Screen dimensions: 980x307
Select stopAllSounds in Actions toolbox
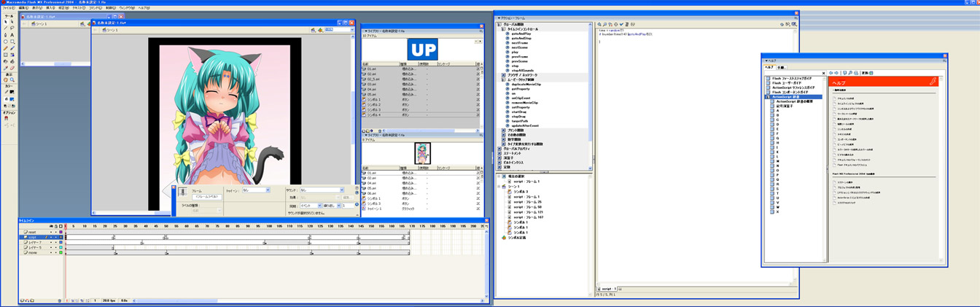pyautogui.click(x=524, y=71)
